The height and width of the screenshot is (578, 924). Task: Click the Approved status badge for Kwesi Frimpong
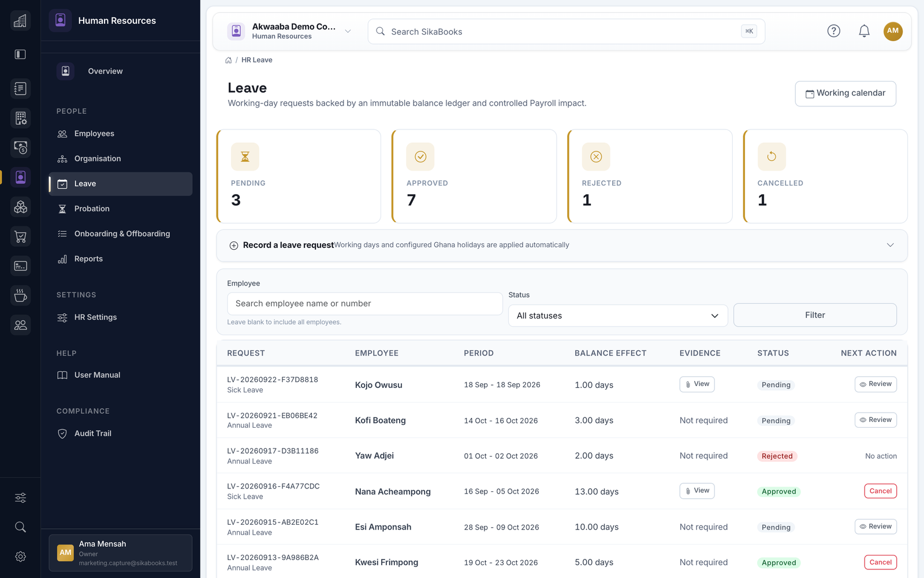pos(778,563)
